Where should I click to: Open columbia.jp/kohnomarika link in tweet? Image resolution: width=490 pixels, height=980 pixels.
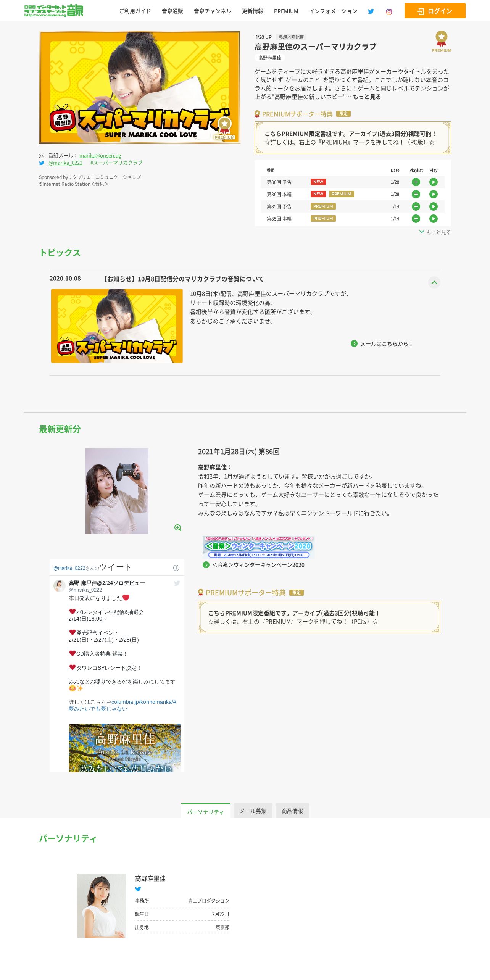(x=143, y=702)
